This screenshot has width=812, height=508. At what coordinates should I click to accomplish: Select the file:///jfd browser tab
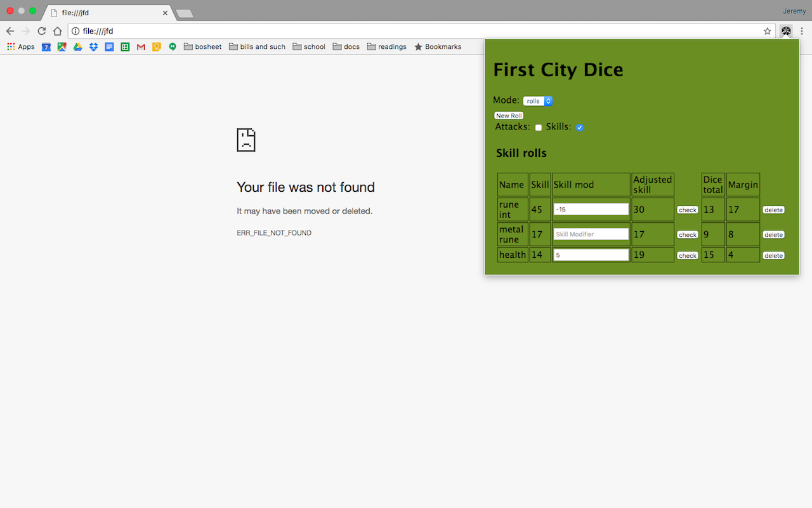pyautogui.click(x=108, y=13)
